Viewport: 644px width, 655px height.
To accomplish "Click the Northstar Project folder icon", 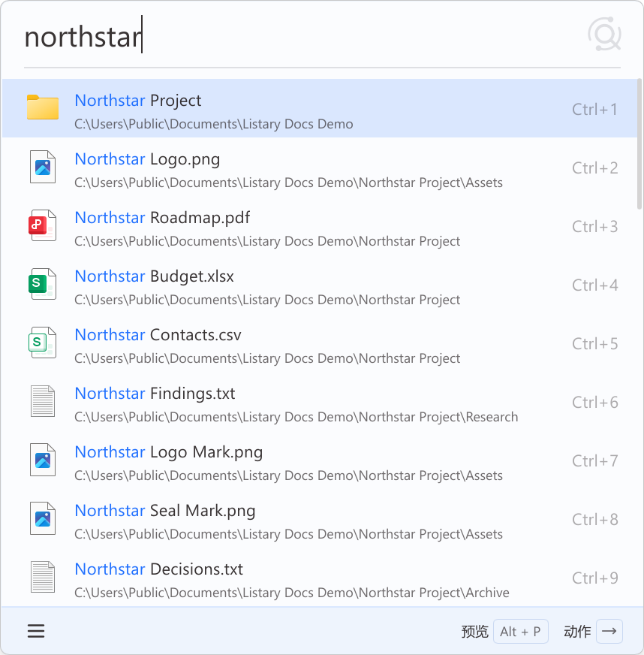I will tap(43, 107).
